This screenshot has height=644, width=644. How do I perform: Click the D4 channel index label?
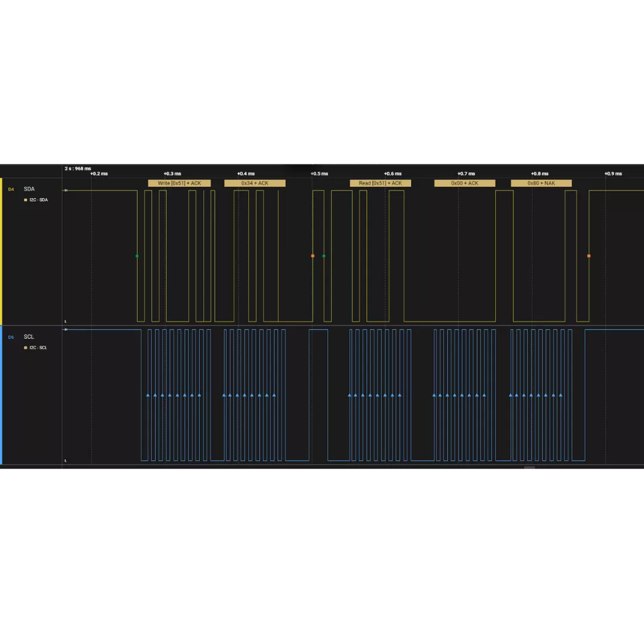pyautogui.click(x=11, y=189)
